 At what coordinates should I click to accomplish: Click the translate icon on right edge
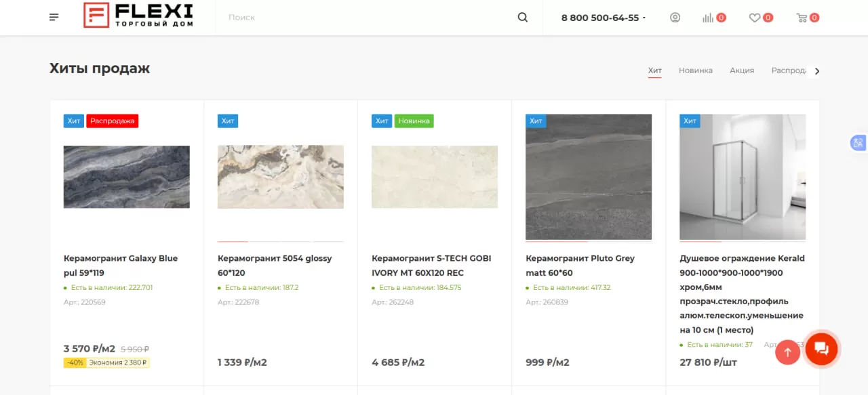click(x=858, y=143)
